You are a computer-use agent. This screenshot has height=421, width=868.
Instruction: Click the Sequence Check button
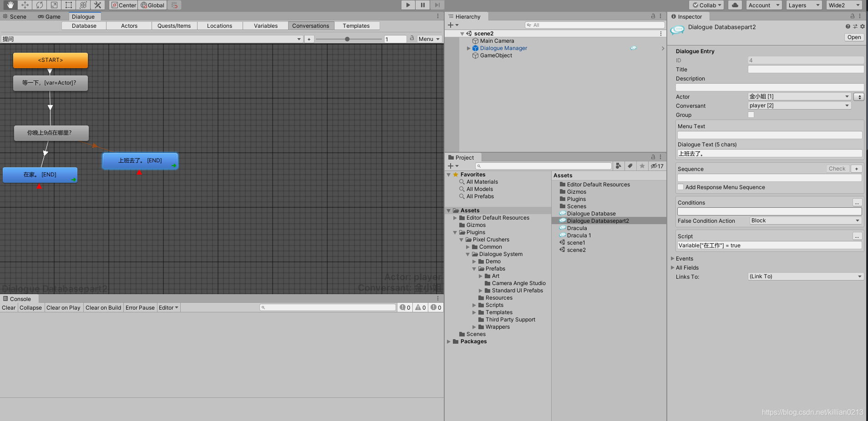(837, 169)
